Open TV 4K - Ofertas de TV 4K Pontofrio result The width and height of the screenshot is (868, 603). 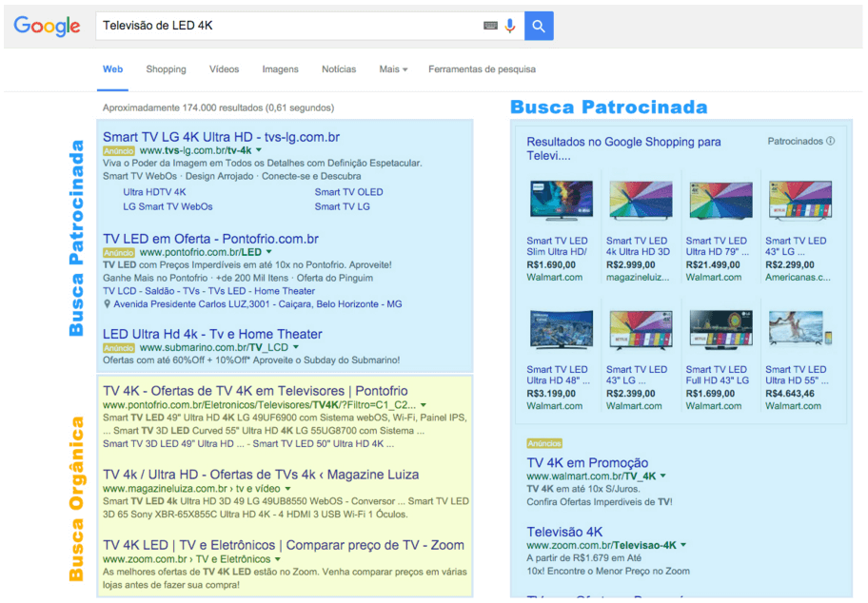tap(255, 391)
